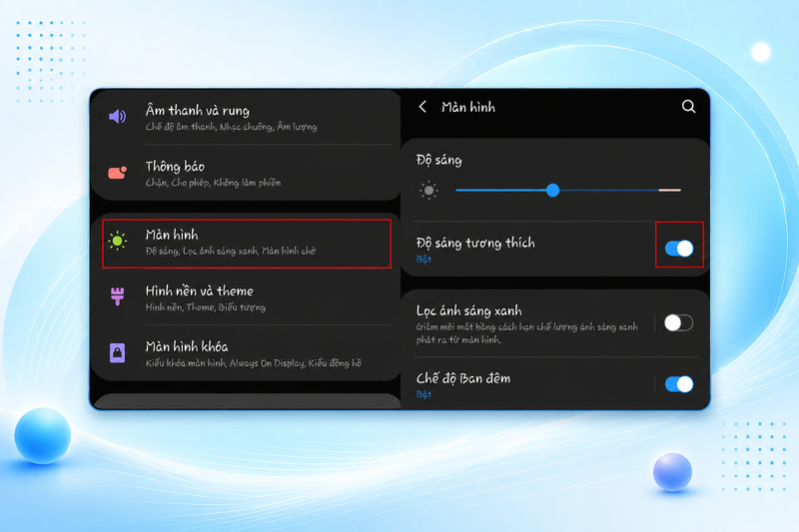Tap Bật under Chế độ Ban đêm
This screenshot has height=532, width=799.
point(423,394)
